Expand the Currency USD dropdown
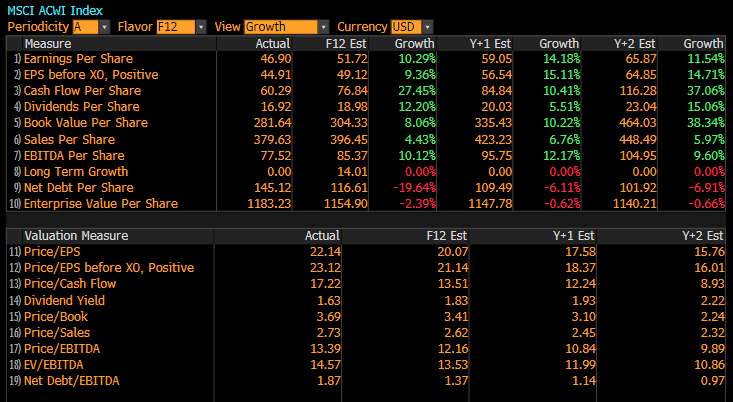 (428, 26)
